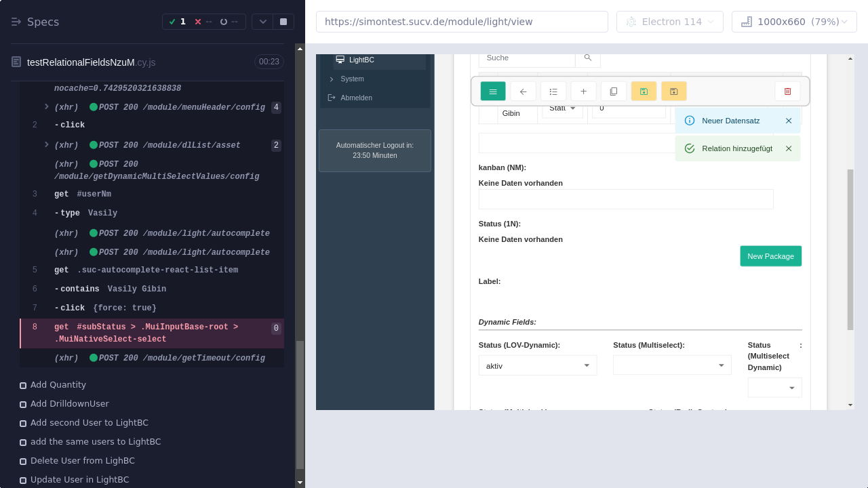Click the search magnifier icon
The width and height of the screenshot is (868, 488).
(x=588, y=58)
